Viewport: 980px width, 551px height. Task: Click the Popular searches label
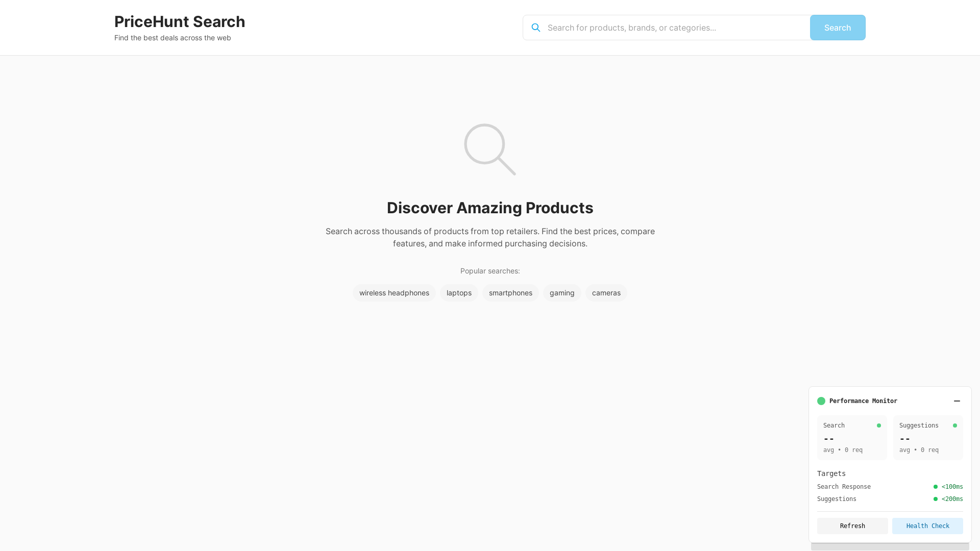point(490,271)
